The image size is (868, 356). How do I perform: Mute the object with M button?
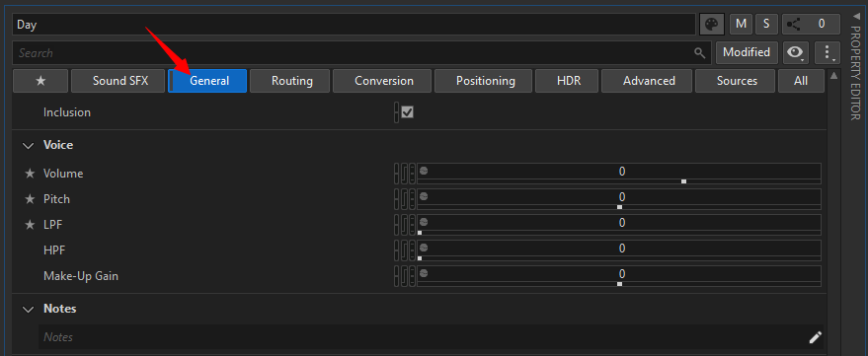tap(741, 24)
